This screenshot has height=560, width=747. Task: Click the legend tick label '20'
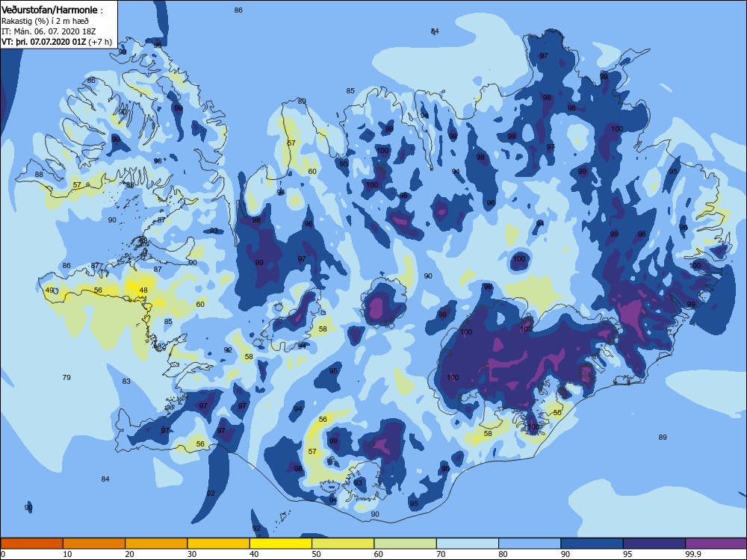click(129, 554)
